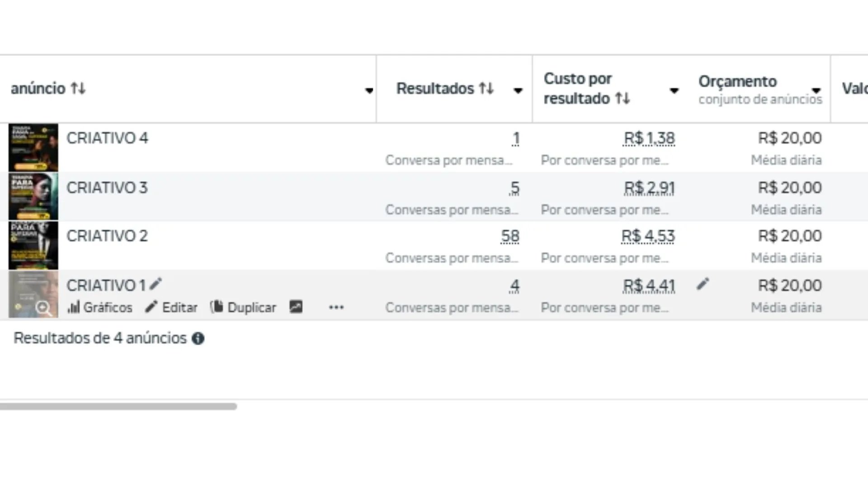
Task: Sort by Custo por resultado
Action: tap(623, 98)
